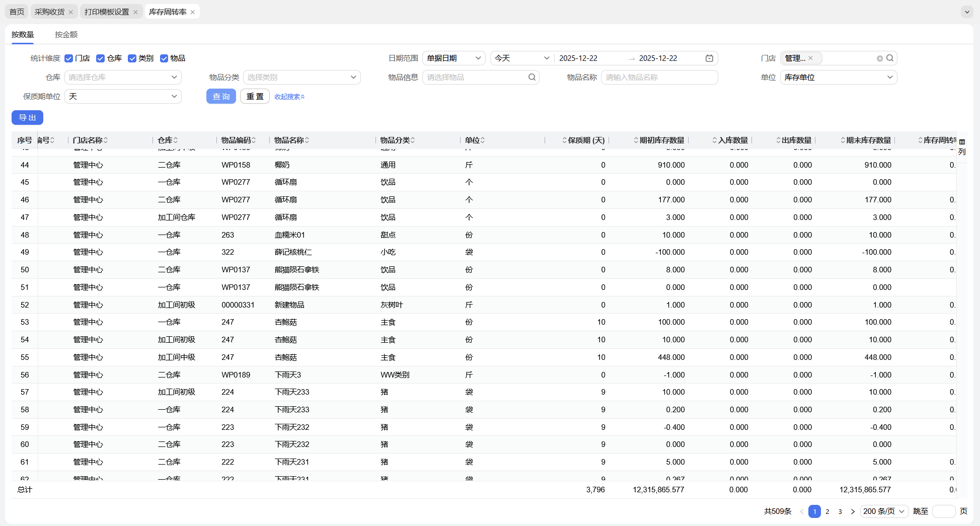This screenshot has width=980, height=526.
Task: Click the magnifier icon in 物品信息 field
Action: click(x=532, y=78)
